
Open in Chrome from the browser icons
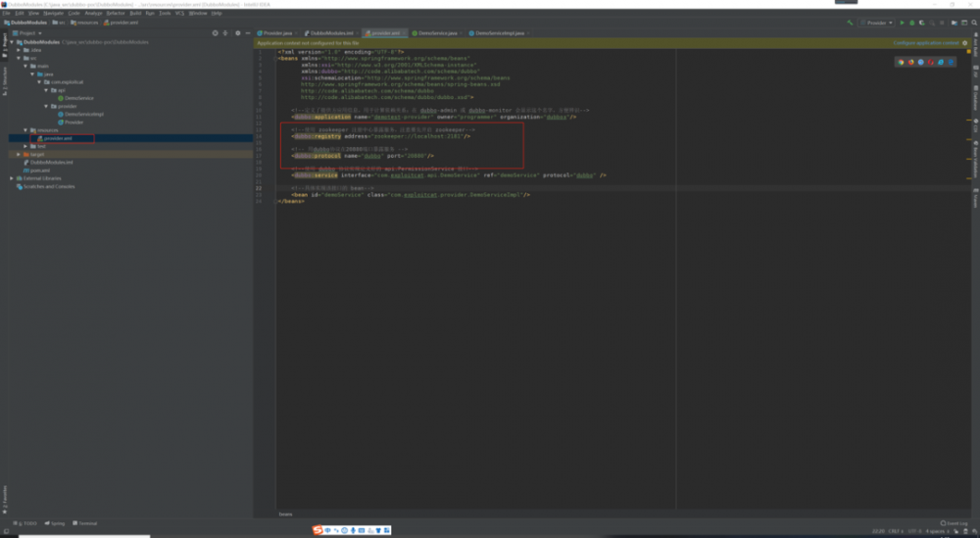pos(901,62)
